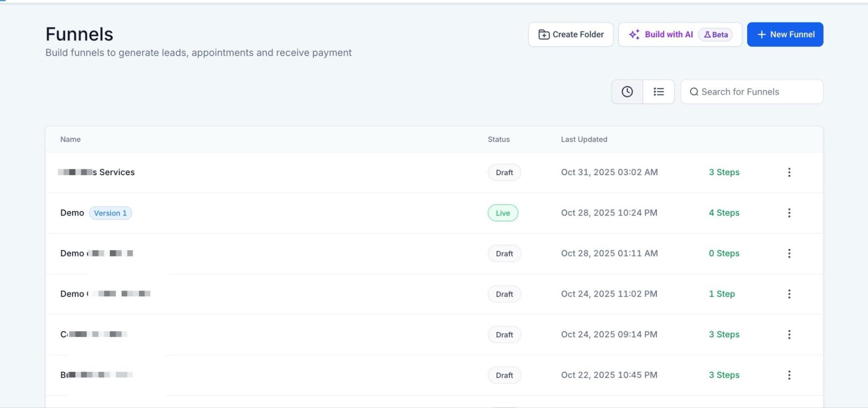Screen dimensions: 868x408
Task: Click the Live status badge
Action: [x=502, y=213]
